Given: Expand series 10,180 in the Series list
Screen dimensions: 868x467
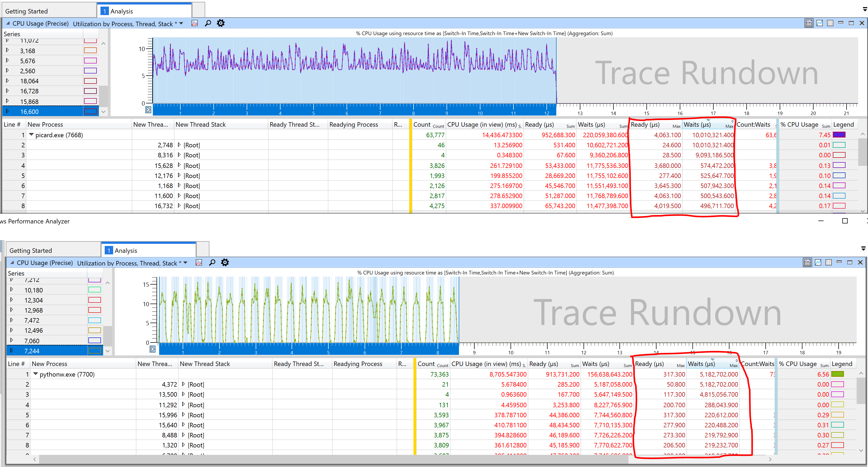Looking at the screenshot, I should [12, 290].
